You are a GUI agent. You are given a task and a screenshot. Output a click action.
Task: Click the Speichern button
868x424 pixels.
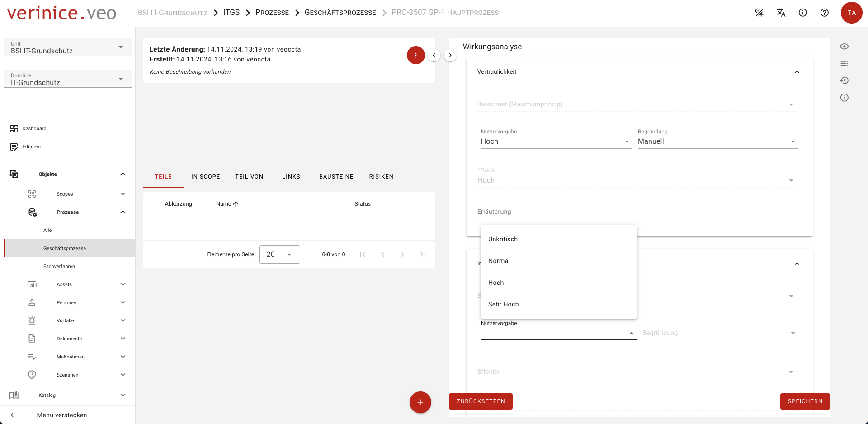(805, 401)
